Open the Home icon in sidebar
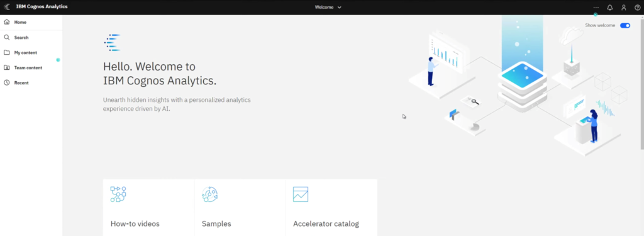Screen dimensions: 644x236 point(6,22)
